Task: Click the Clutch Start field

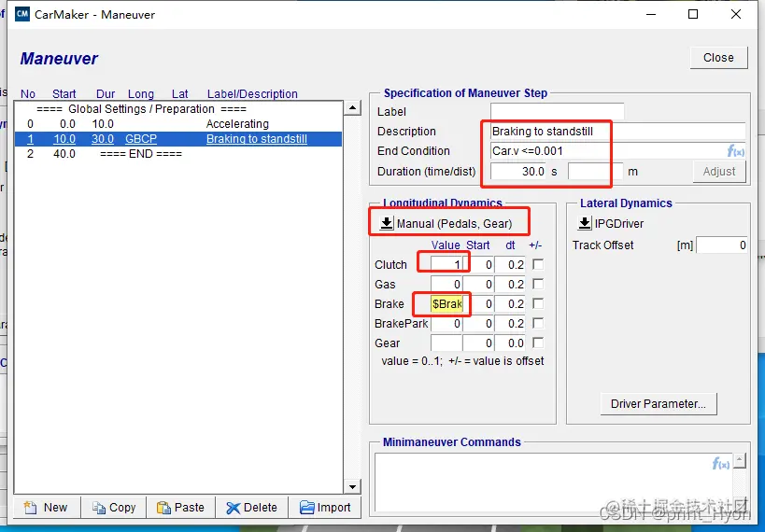Action: tap(478, 265)
